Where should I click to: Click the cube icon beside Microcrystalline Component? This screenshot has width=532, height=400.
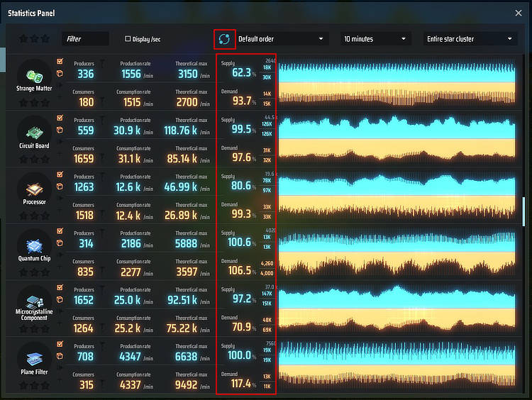tap(60, 299)
